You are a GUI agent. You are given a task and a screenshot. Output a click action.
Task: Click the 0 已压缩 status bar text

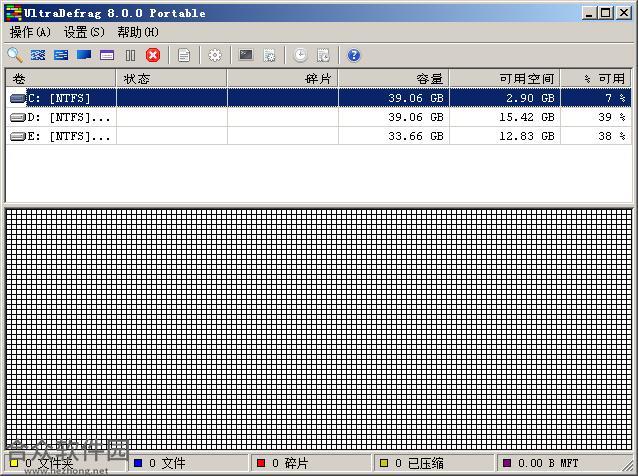tap(419, 463)
